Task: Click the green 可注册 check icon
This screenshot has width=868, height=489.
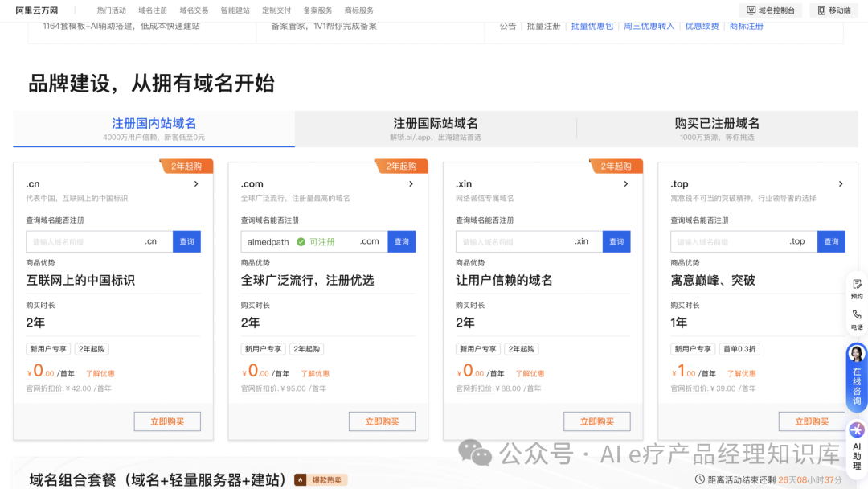Action: [301, 241]
